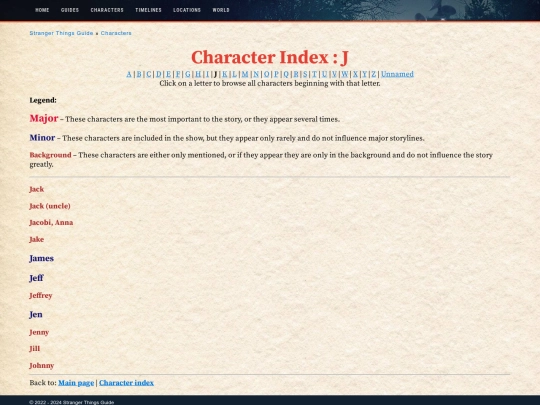Go back to the Main page

coord(76,383)
